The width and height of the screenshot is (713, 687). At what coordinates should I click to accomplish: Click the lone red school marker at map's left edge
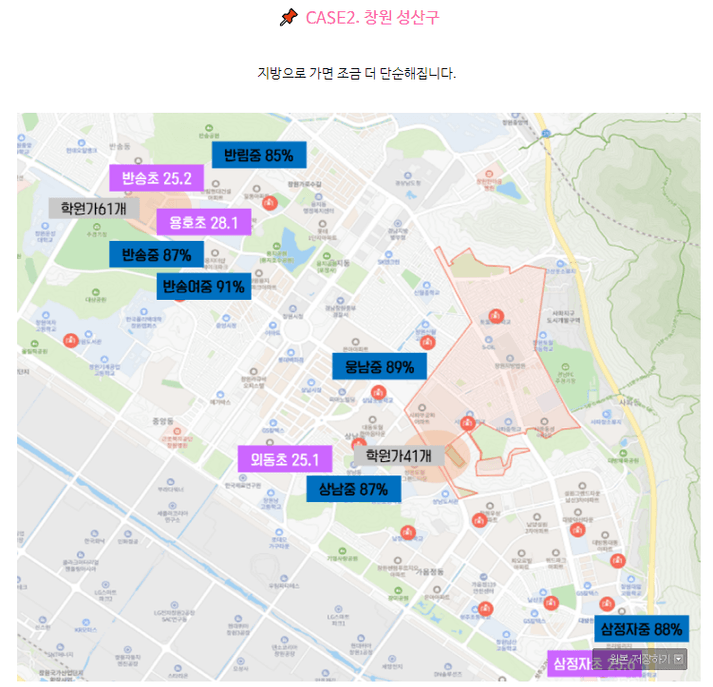[70, 340]
